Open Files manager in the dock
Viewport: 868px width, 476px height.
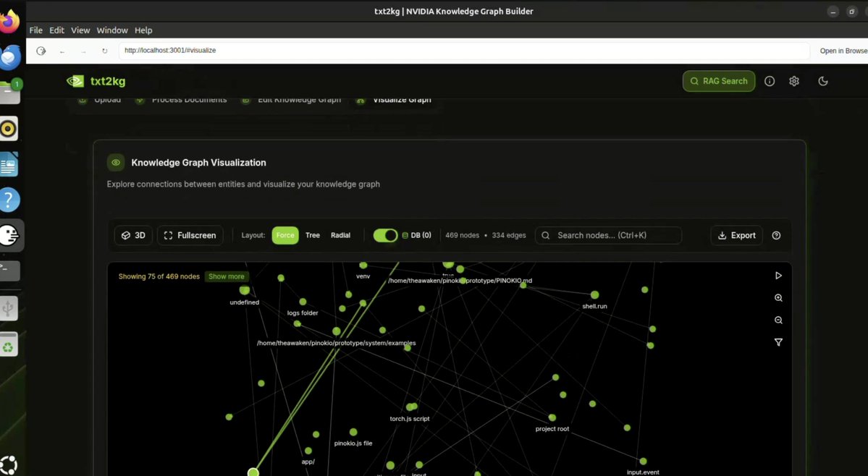click(x=9, y=93)
